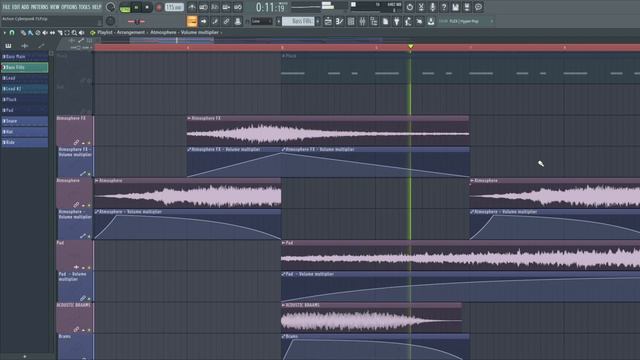Image resolution: width=640 pixels, height=360 pixels.
Task: Click the main volume knob
Action: tap(110, 7)
